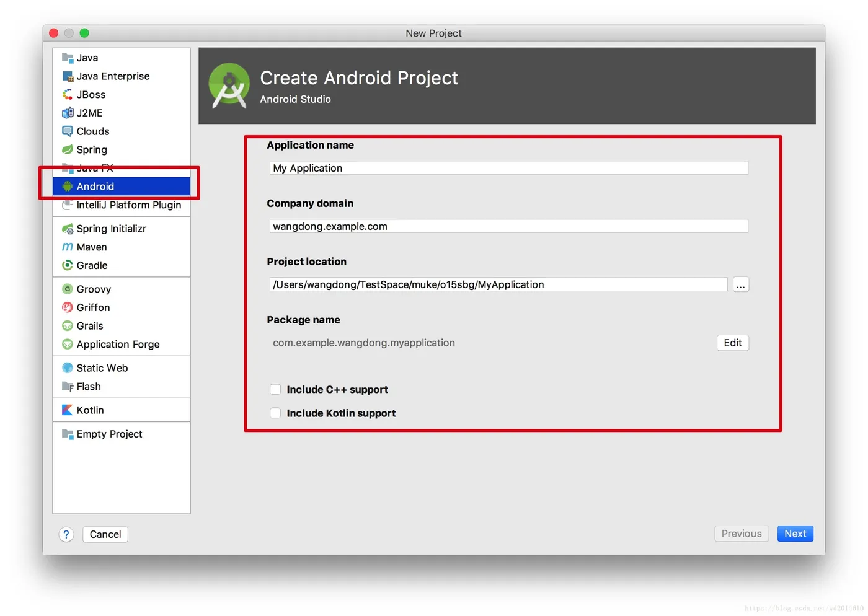Viewport: 868px width, 616px height.
Task: Enable Include Kotlin support checkbox
Action: (275, 413)
